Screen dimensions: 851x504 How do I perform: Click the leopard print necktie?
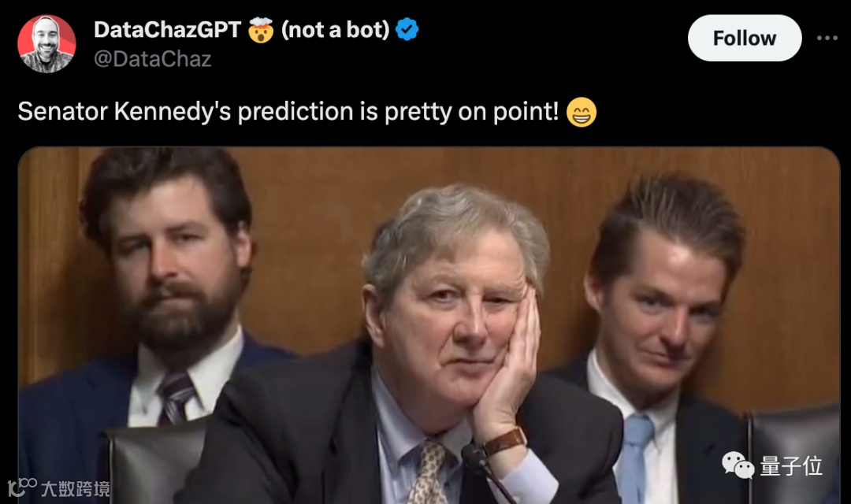click(x=429, y=471)
